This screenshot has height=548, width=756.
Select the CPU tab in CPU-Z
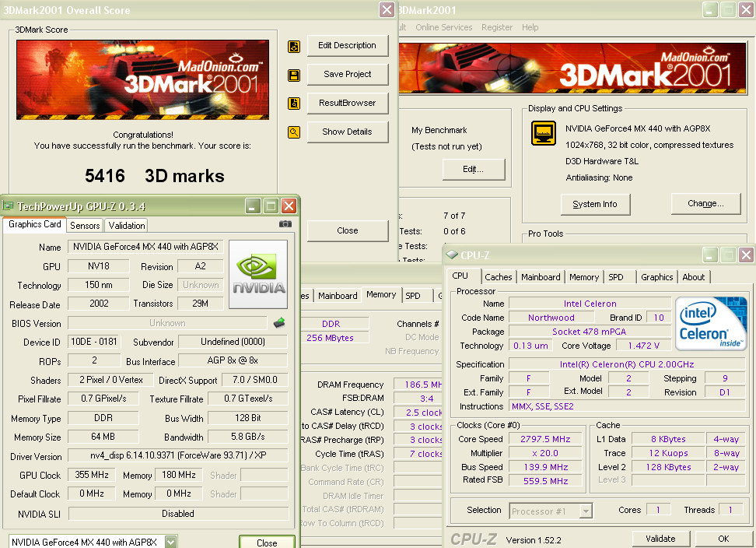(x=460, y=276)
